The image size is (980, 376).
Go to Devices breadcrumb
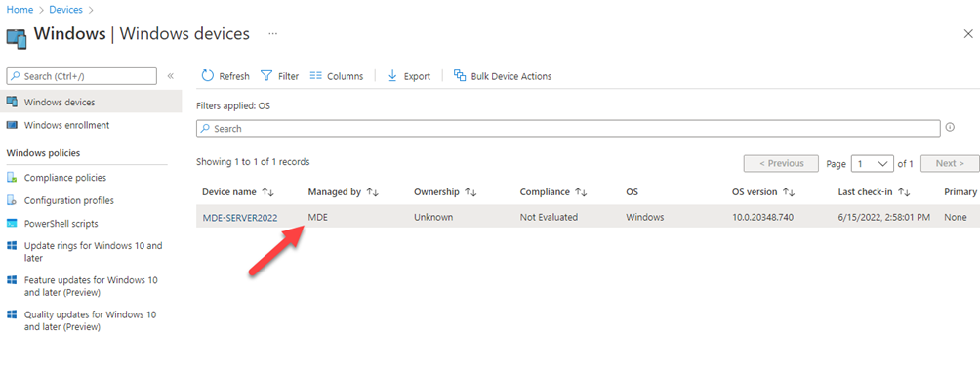[65, 10]
